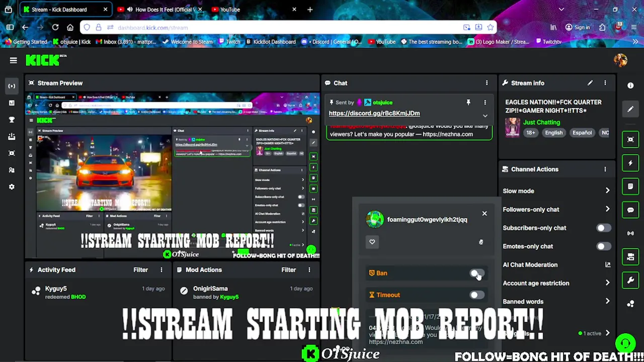
Task: Toggle the chat bubble icon in the right toolbar
Action: click(x=630, y=210)
